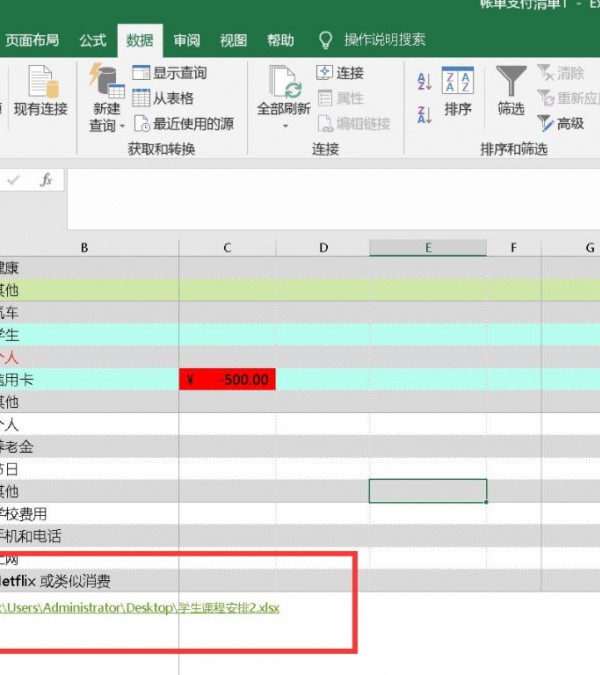This screenshot has width=600, height=675.
Task: Sort descending with the Z-A icon
Action: pyautogui.click(x=424, y=115)
